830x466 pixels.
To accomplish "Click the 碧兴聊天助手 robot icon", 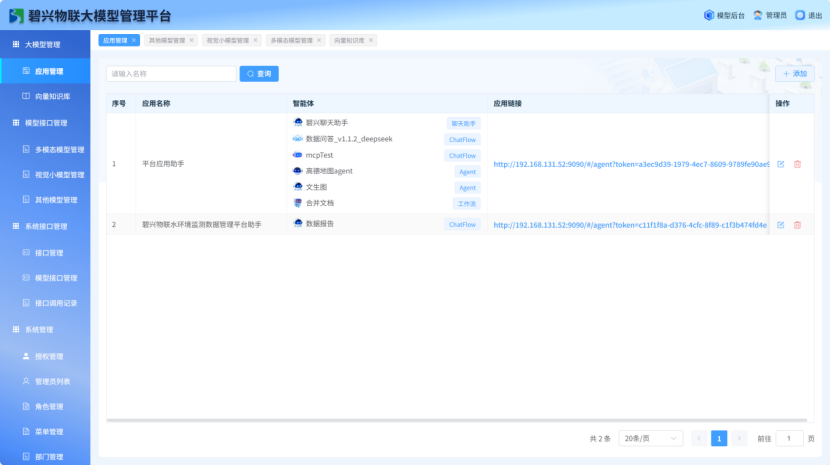I will pos(297,122).
